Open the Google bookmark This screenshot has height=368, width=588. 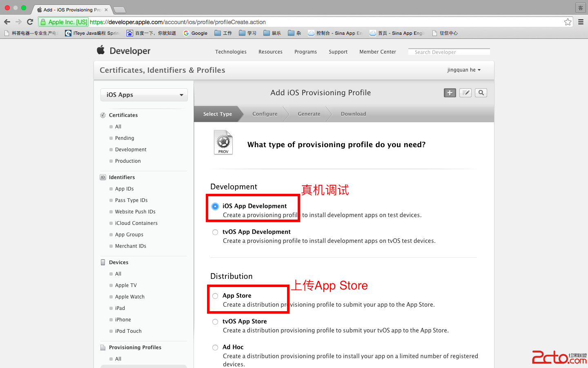(x=195, y=33)
